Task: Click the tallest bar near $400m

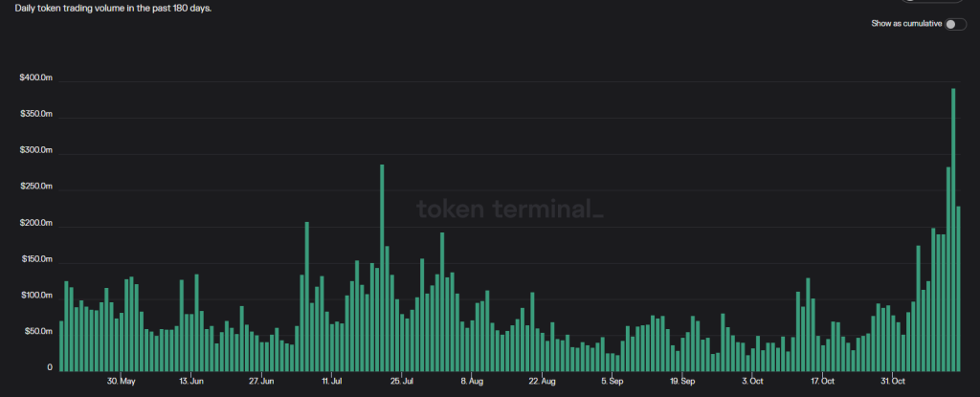Action: coord(953,231)
